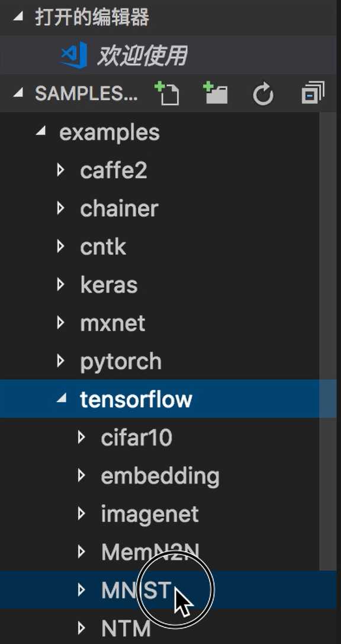The height and width of the screenshot is (644, 341).
Task: Collapse the SAMPLES workspace section
Action: [x=18, y=93]
